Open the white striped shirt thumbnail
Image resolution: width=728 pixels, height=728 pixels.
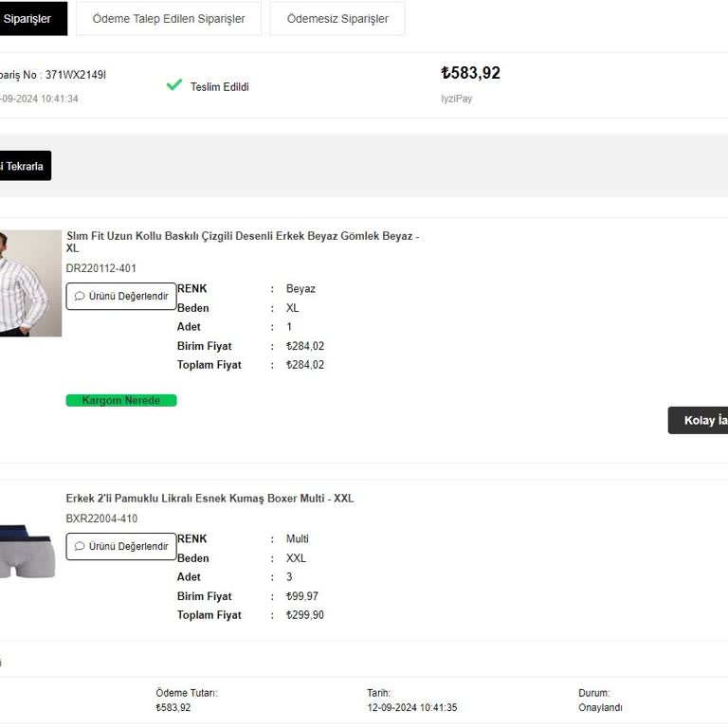pyautogui.click(x=27, y=282)
